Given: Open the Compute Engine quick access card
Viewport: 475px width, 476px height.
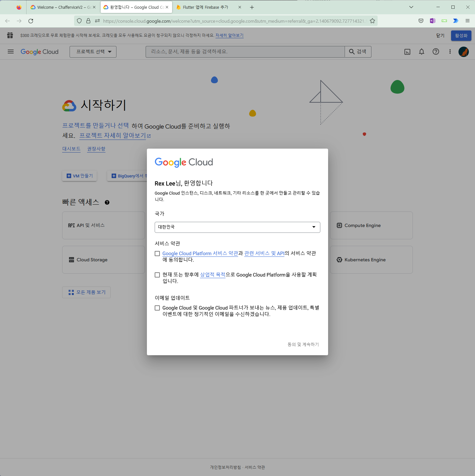Looking at the screenshot, I should click(371, 225).
